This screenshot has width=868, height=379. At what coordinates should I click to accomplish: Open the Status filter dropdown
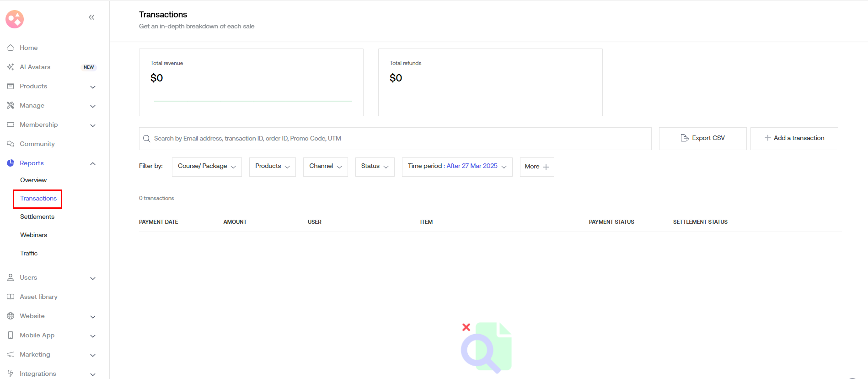pyautogui.click(x=375, y=167)
